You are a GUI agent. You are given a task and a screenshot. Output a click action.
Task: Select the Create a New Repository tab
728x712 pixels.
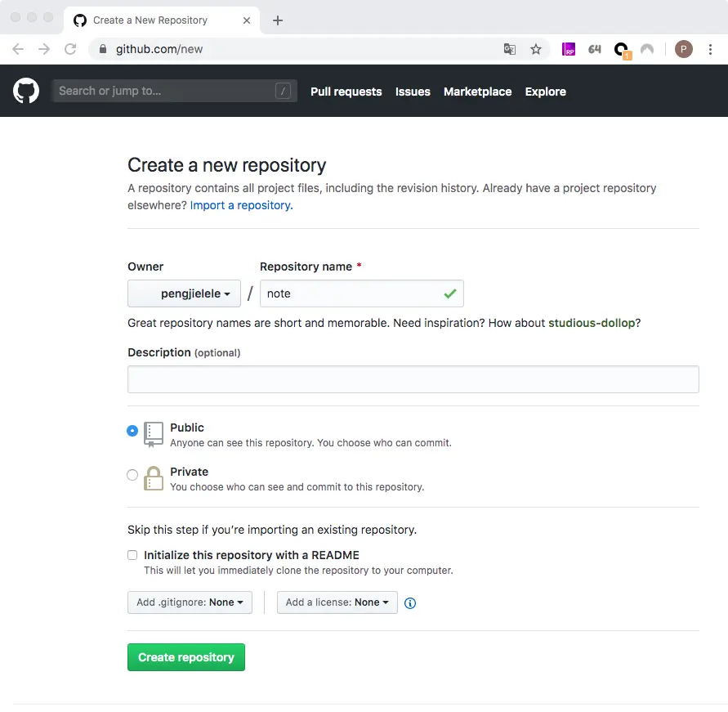pos(162,20)
